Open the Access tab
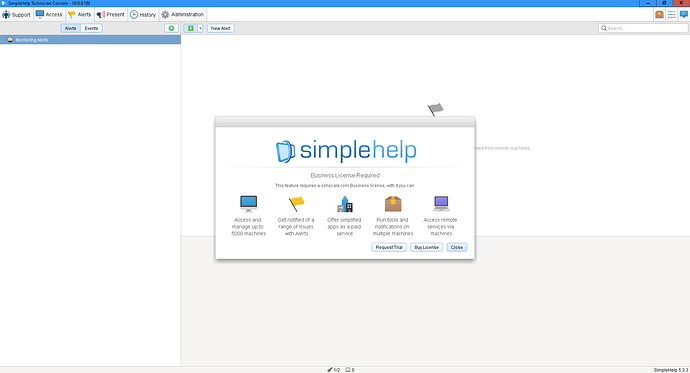 49,15
